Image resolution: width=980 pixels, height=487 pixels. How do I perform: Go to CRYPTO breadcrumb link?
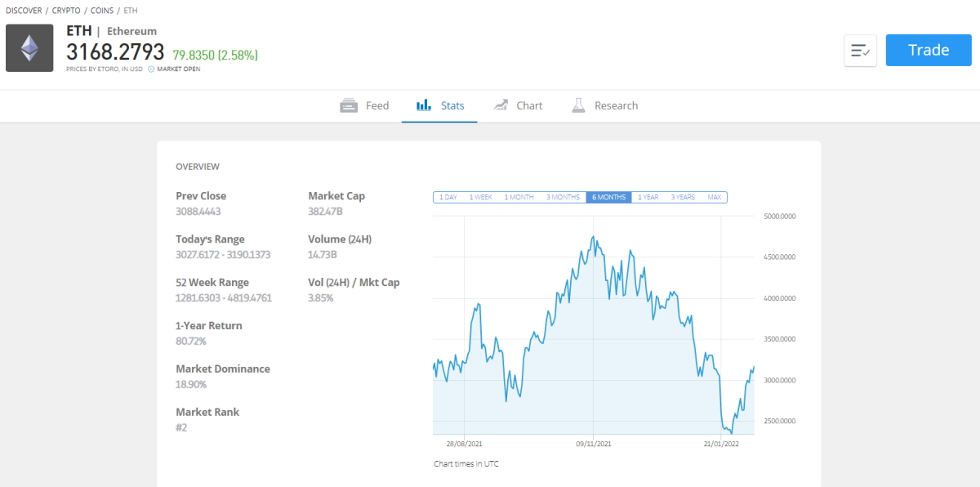(65, 11)
